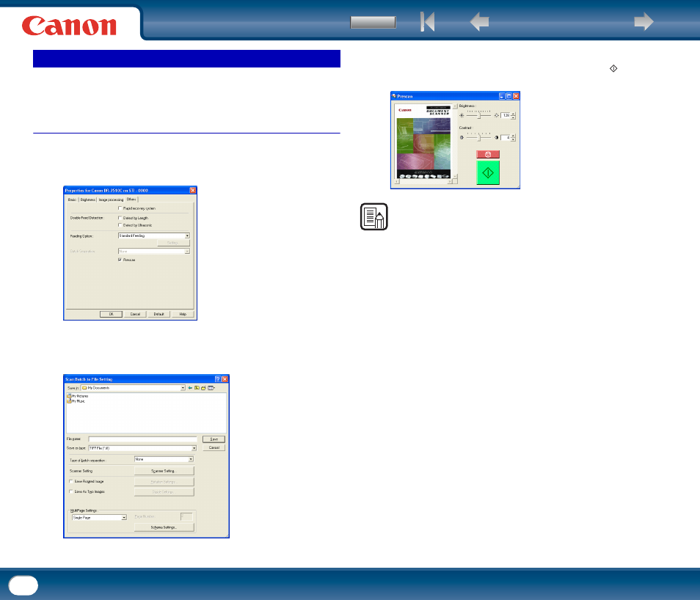The height and width of the screenshot is (600, 700).
Task: Toggle the Prescan checkbox
Action: [120, 260]
